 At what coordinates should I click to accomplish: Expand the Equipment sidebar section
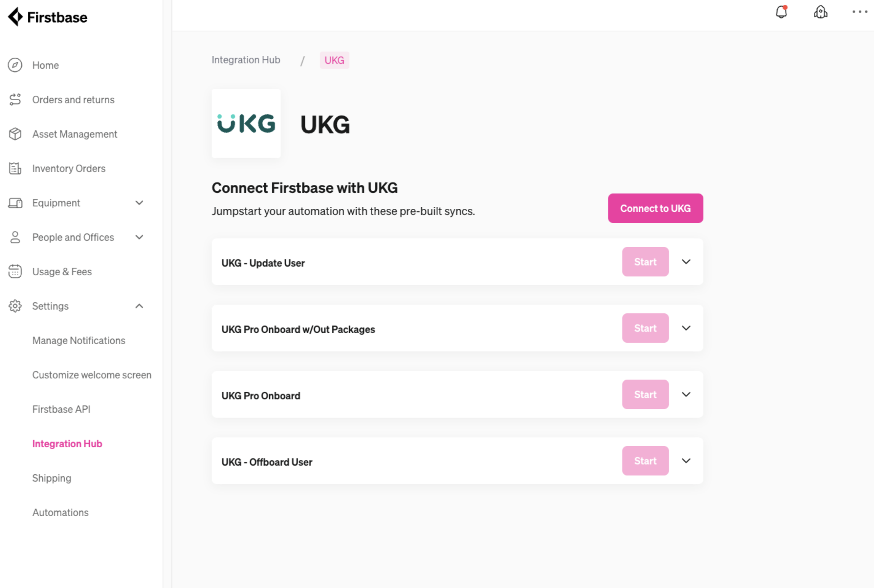(139, 203)
